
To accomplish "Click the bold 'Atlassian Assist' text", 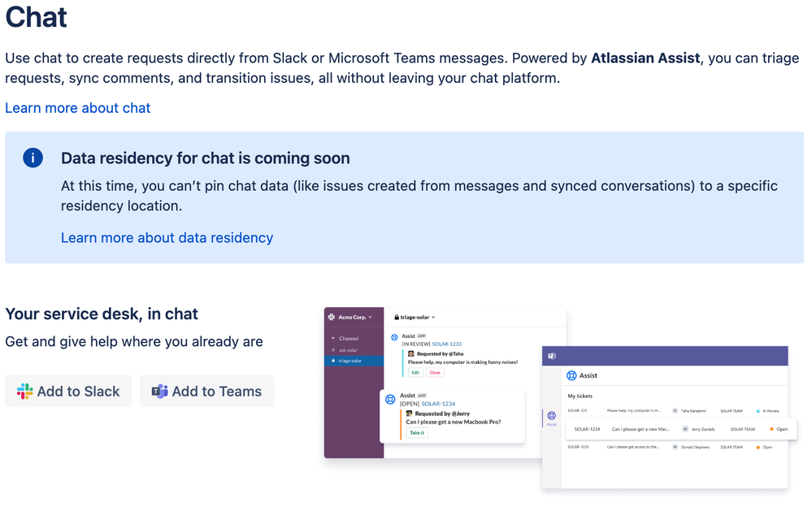I will (x=645, y=58).
